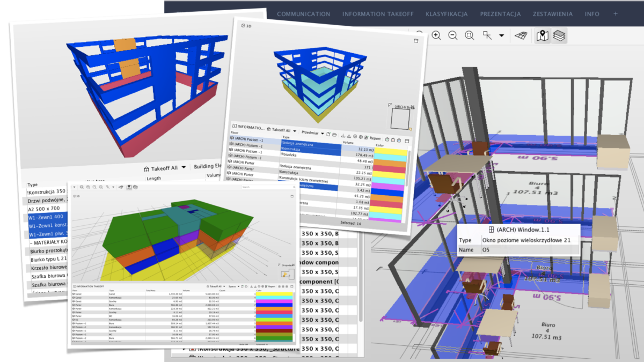Open the INFO tab
Image resolution: width=644 pixels, height=362 pixels.
click(x=592, y=14)
